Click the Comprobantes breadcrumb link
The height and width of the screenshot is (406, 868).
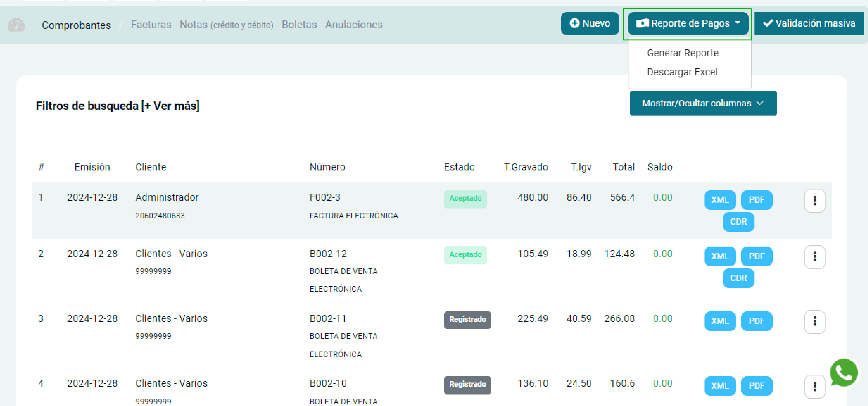76,25
